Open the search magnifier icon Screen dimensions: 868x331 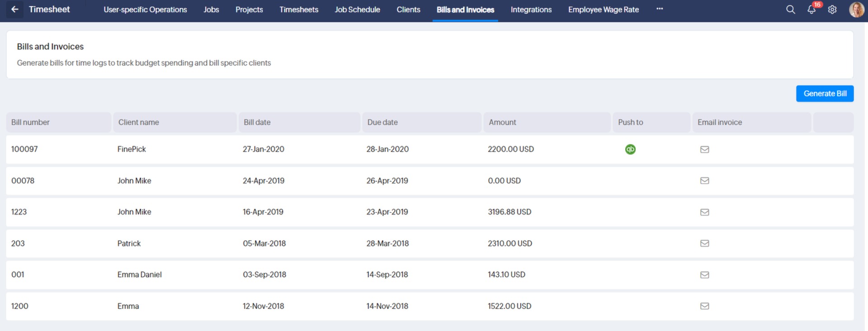coord(790,9)
